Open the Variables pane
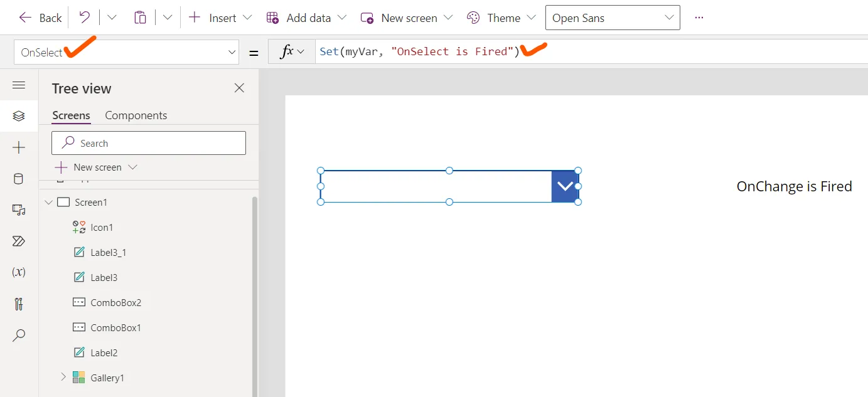Screen dimensions: 868x397 19,272
